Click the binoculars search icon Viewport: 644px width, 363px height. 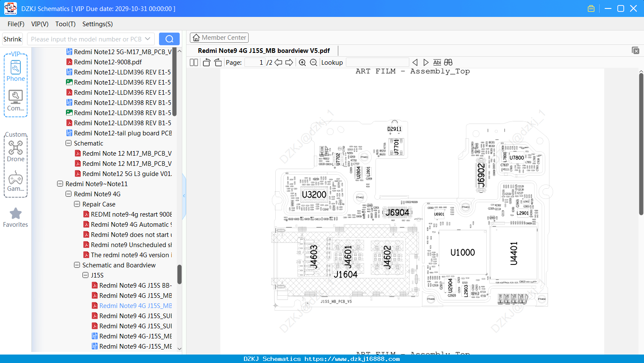448,63
